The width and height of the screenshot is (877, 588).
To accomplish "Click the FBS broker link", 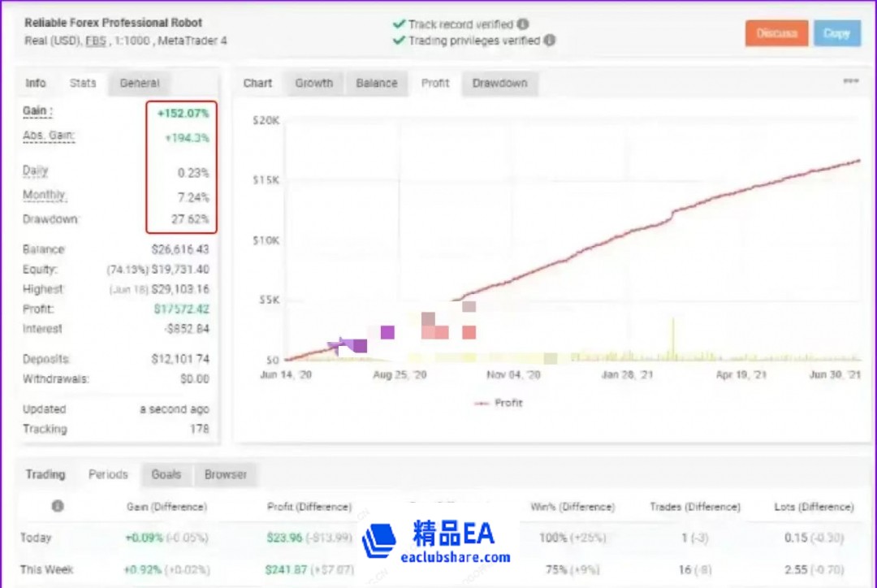I will 96,40.
